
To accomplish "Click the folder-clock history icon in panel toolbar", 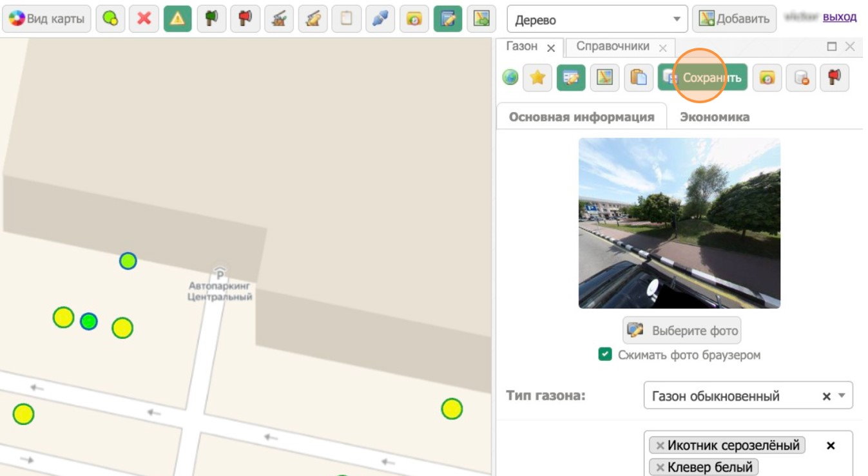I will coord(767,78).
